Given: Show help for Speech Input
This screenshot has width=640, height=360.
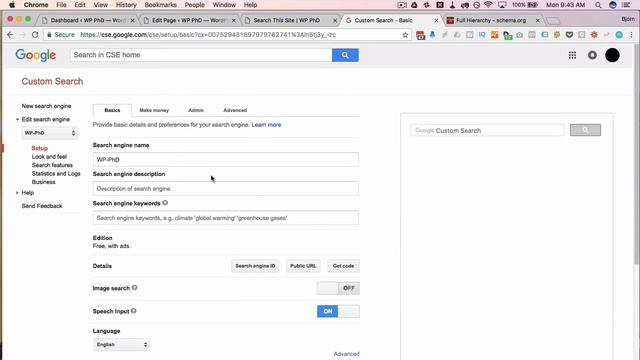Looking at the screenshot, I should click(x=133, y=311).
